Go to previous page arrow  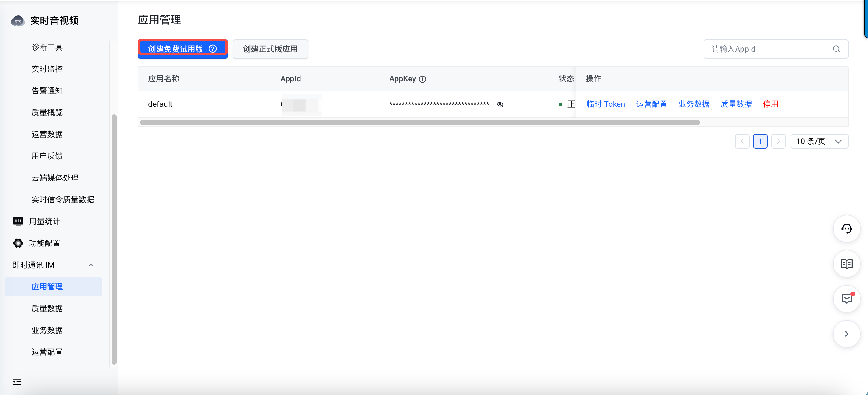pyautogui.click(x=742, y=141)
